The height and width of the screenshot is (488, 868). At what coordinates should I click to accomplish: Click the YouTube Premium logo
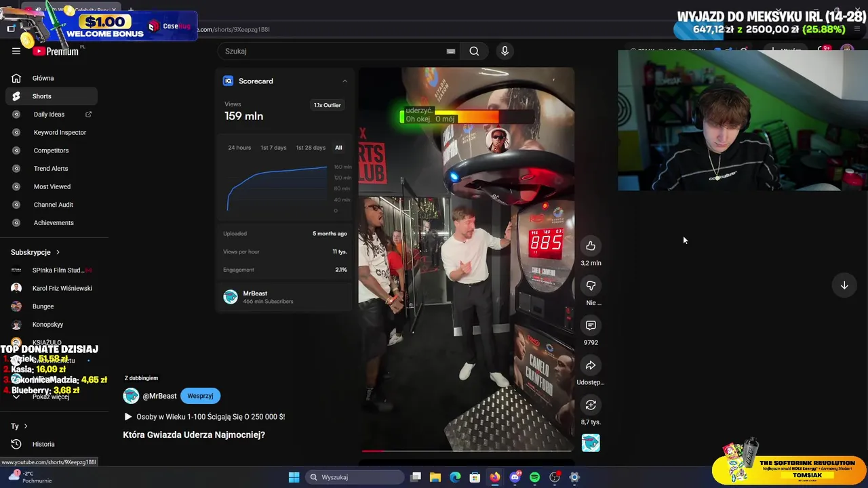coord(56,52)
